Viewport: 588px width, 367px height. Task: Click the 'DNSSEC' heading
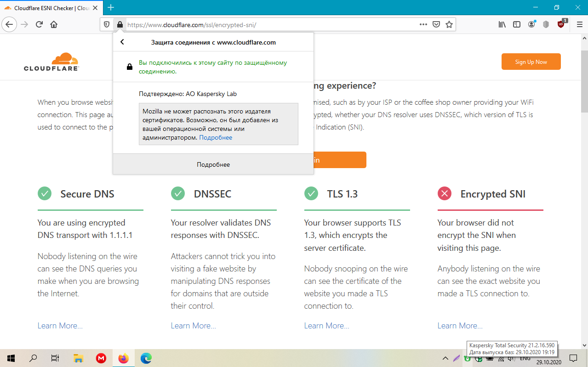pyautogui.click(x=212, y=194)
